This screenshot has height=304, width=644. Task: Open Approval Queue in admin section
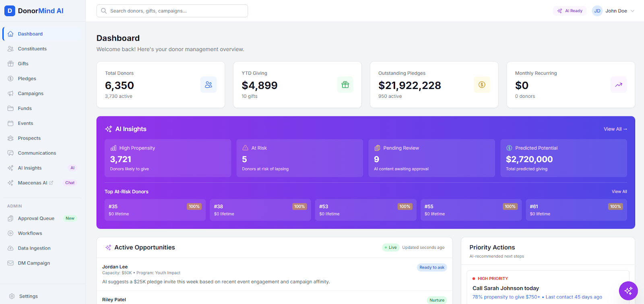[42, 218]
